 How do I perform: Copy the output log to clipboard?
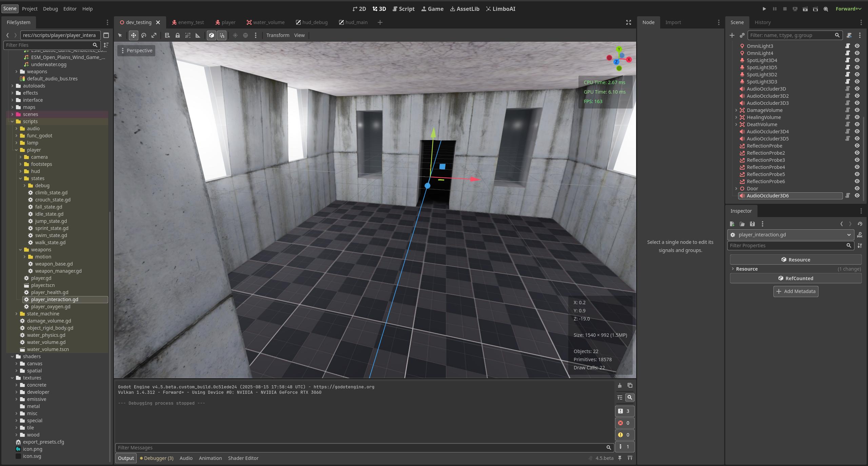[x=630, y=385]
